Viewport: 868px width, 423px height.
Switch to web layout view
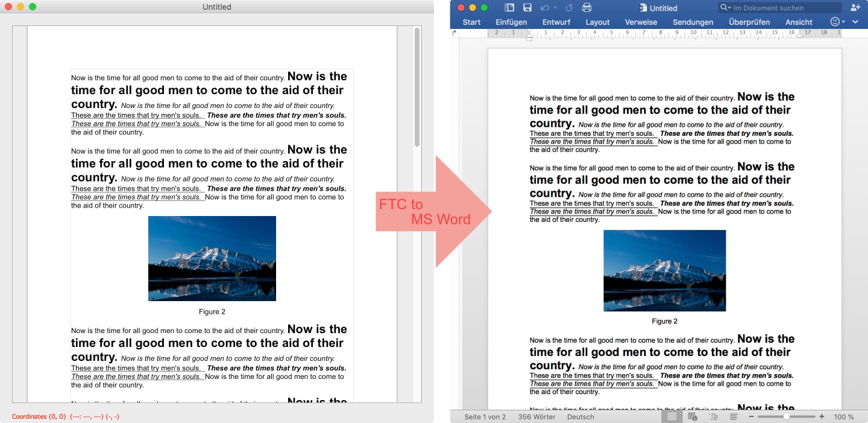pos(693,416)
